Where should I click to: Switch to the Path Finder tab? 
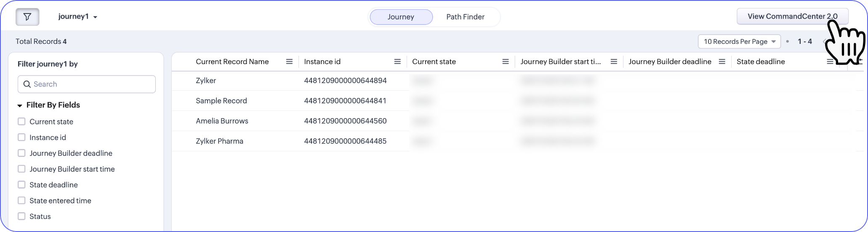pos(465,17)
